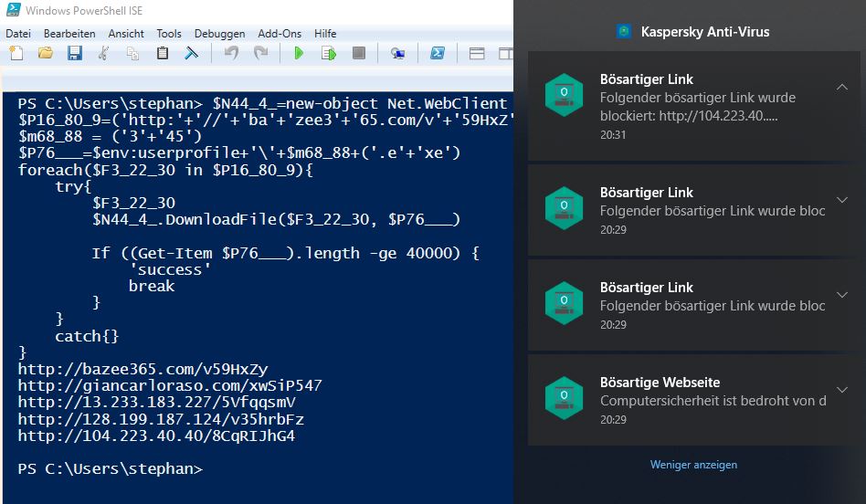Viewport: 866px width, 504px height.
Task: Click the shield icon of Bösartige Webseite notification
Action: coord(564,398)
